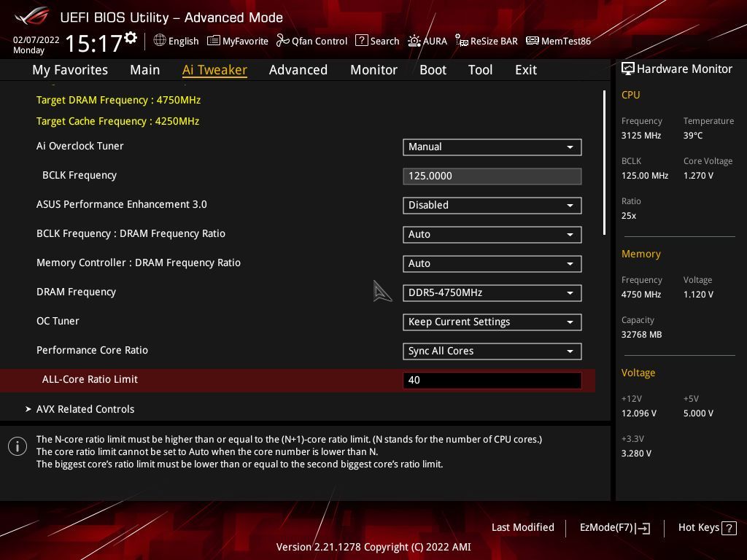The height and width of the screenshot is (560, 747).
Task: Click the Ai Overclock Tuner label
Action: coord(80,146)
